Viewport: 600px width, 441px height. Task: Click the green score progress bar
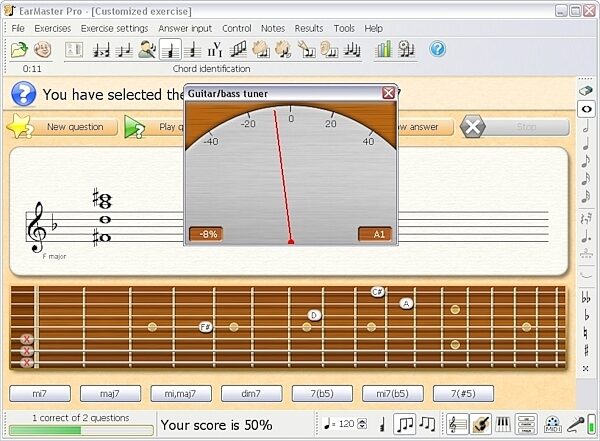click(81, 431)
